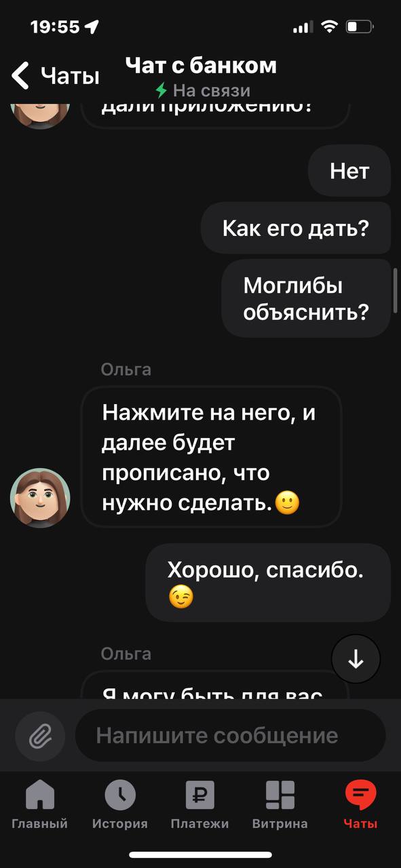This screenshot has height=868, width=401.
Task: Tap Ольга's avatar beside her message
Action: tap(40, 498)
